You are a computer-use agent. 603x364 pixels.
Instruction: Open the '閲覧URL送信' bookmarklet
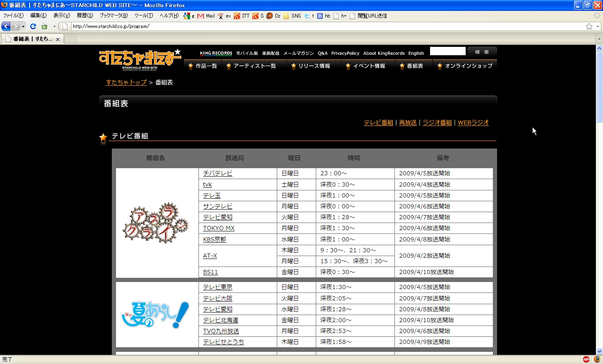368,16
